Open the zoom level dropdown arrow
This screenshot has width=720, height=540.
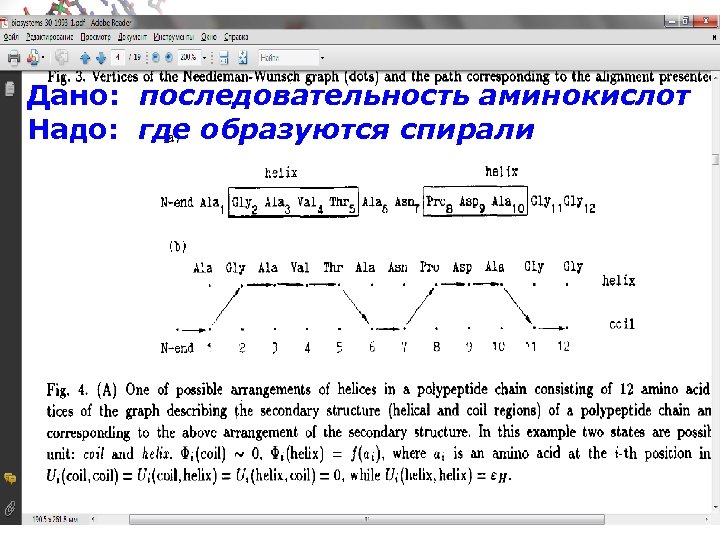205,58
